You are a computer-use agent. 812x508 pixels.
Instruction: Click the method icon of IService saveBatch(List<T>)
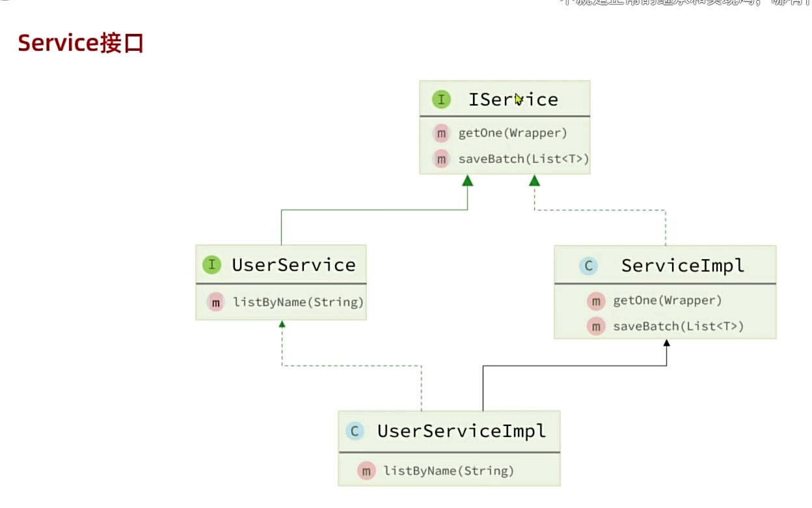[x=442, y=158]
